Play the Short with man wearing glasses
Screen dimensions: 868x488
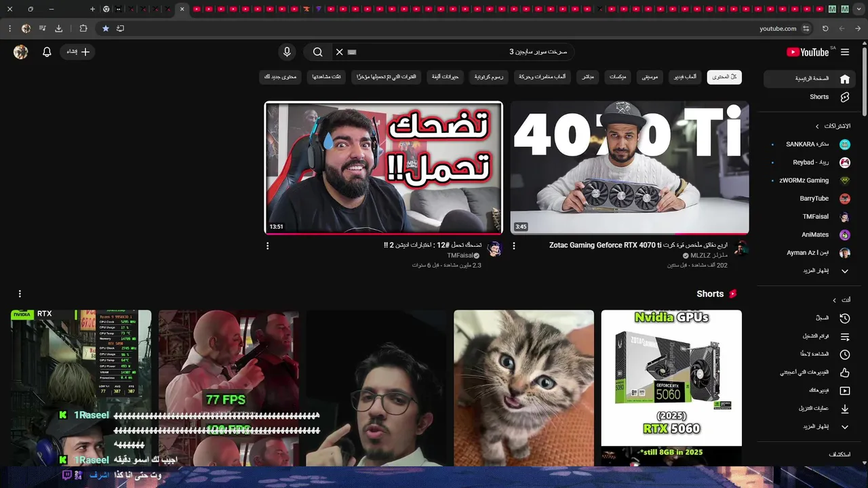(x=376, y=388)
